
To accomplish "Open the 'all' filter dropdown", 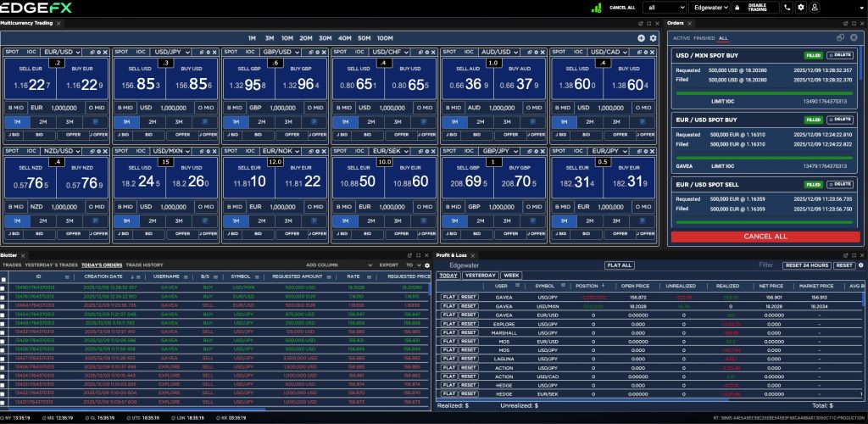I will pyautogui.click(x=664, y=7).
